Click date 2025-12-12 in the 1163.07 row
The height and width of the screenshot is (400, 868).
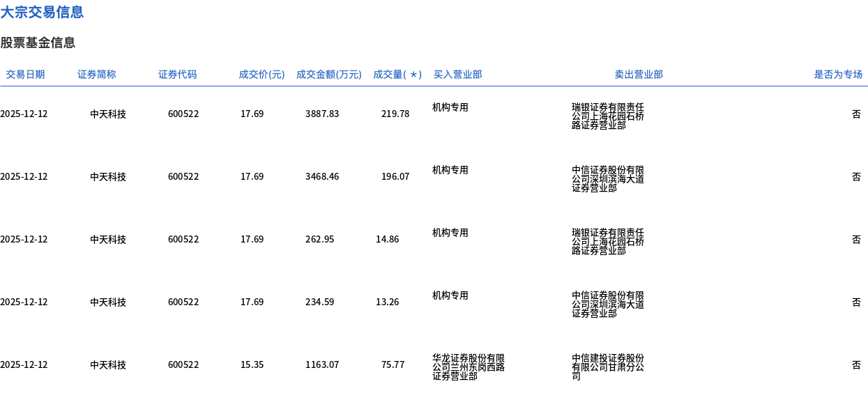tap(24, 364)
